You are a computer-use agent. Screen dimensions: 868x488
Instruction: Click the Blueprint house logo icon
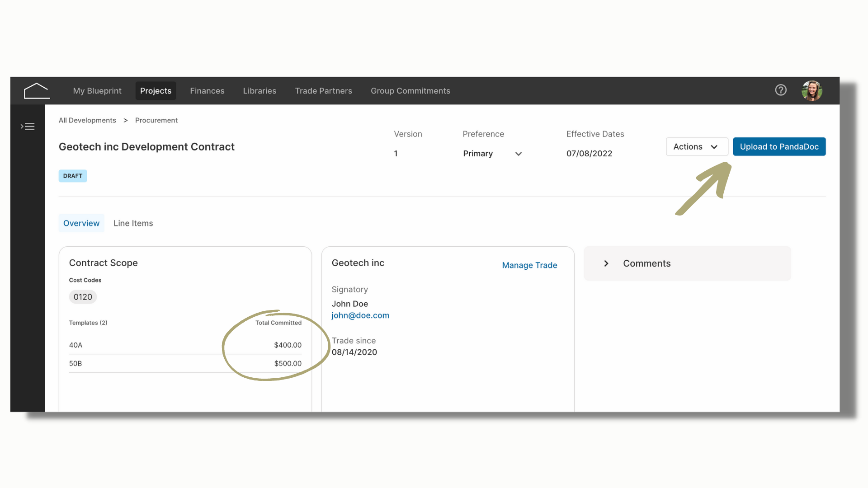[x=37, y=91]
